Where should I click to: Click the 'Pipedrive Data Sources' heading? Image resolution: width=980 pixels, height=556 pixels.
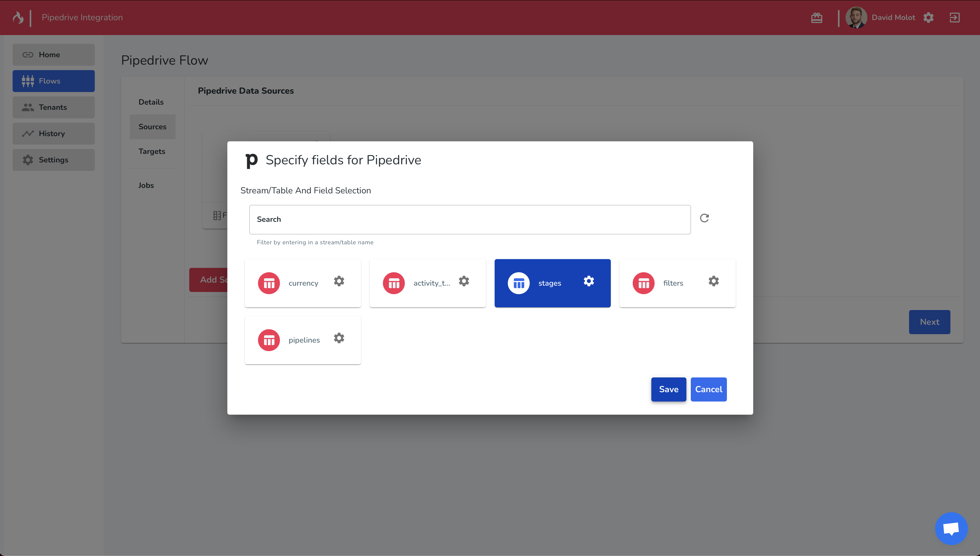246,91
